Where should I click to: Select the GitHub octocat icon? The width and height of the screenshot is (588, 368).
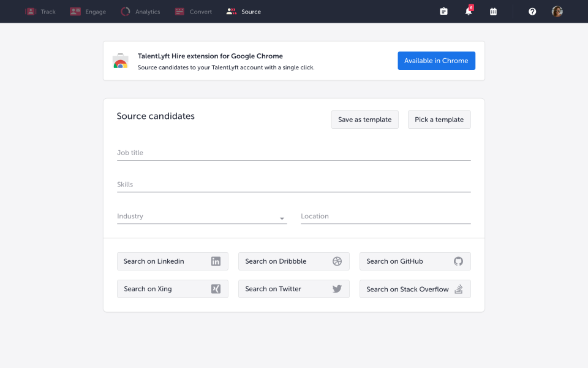click(x=458, y=261)
